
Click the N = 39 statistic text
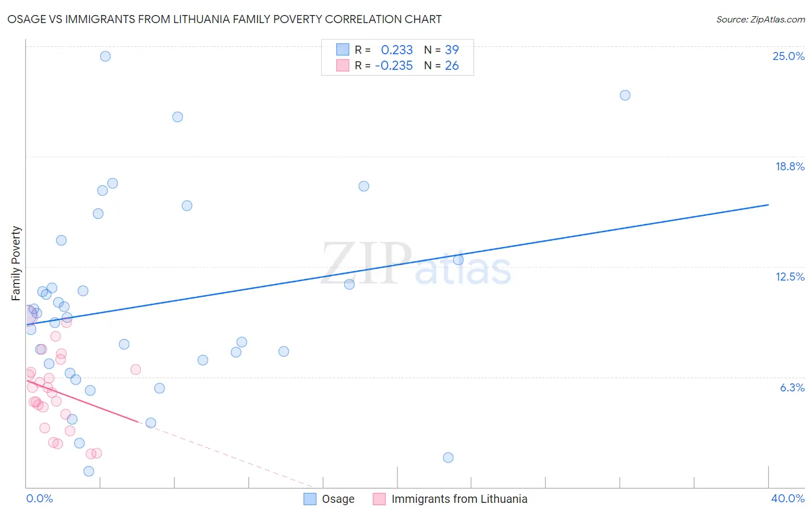tap(441, 50)
